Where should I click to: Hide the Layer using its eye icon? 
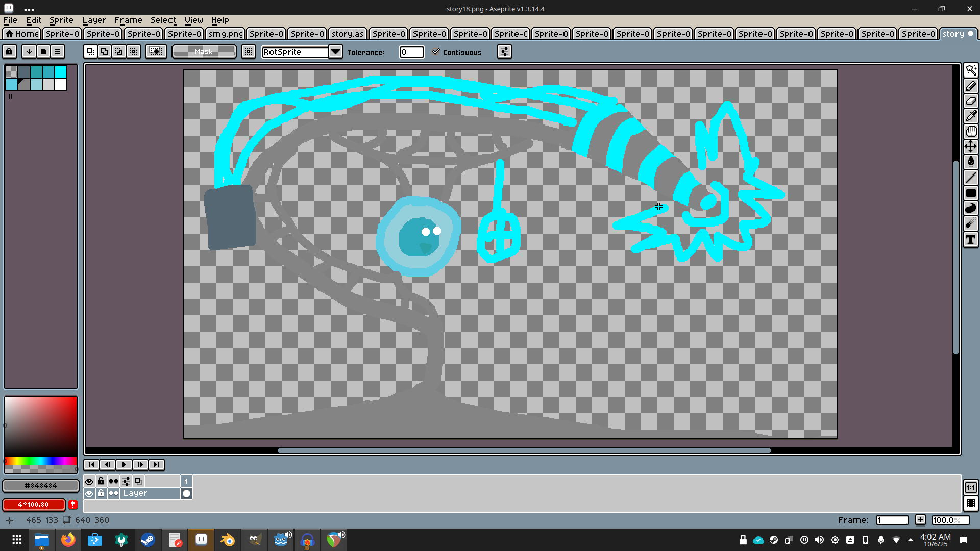click(89, 493)
